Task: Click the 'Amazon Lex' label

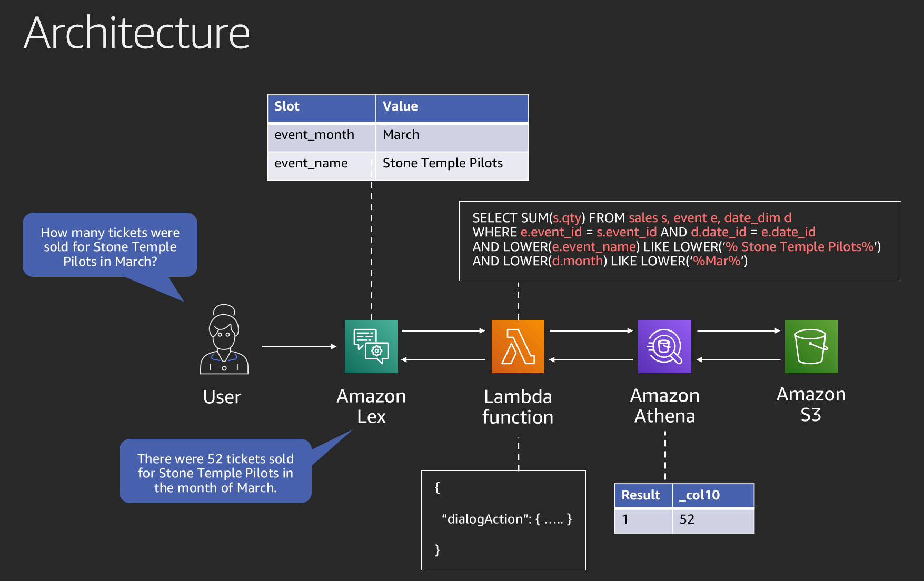Action: 371,406
